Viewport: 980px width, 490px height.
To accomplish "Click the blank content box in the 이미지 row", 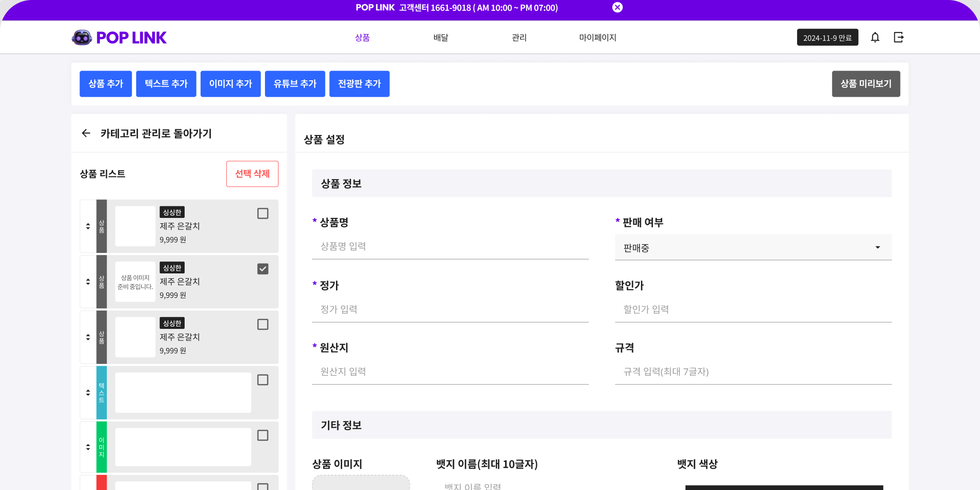I will (183, 447).
